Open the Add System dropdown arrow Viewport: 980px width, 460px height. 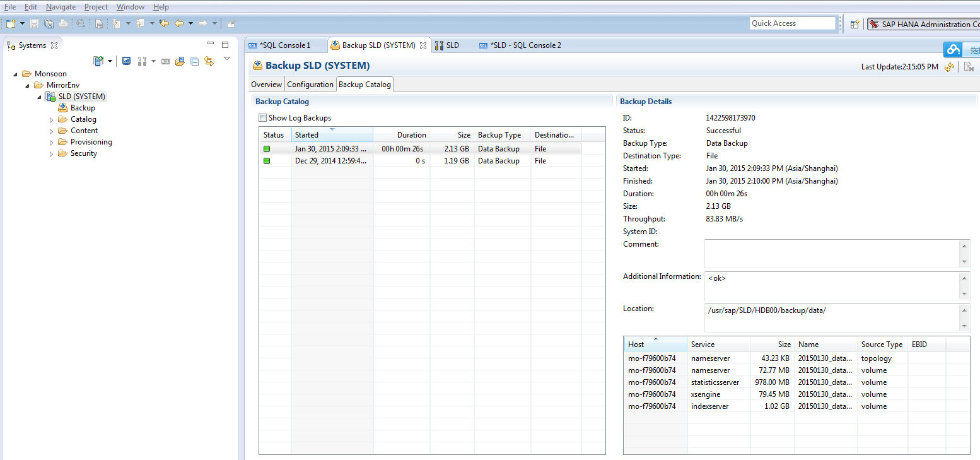110,61
